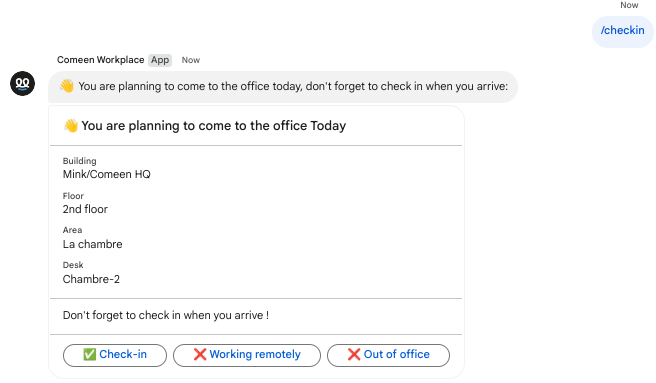The image size is (656, 383).
Task: Click the red X icon beside Out of office
Action: click(x=354, y=355)
